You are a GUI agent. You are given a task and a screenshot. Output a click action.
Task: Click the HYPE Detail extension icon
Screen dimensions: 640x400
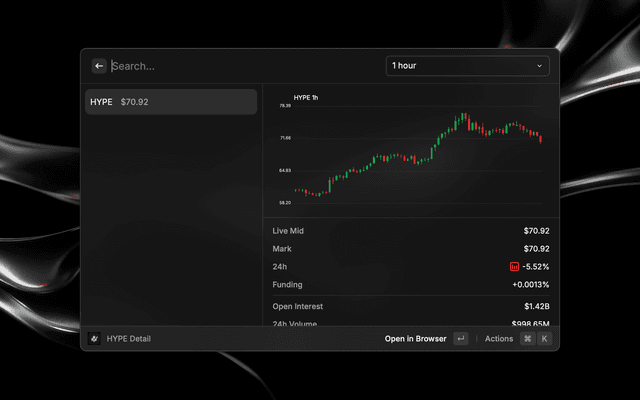94,338
